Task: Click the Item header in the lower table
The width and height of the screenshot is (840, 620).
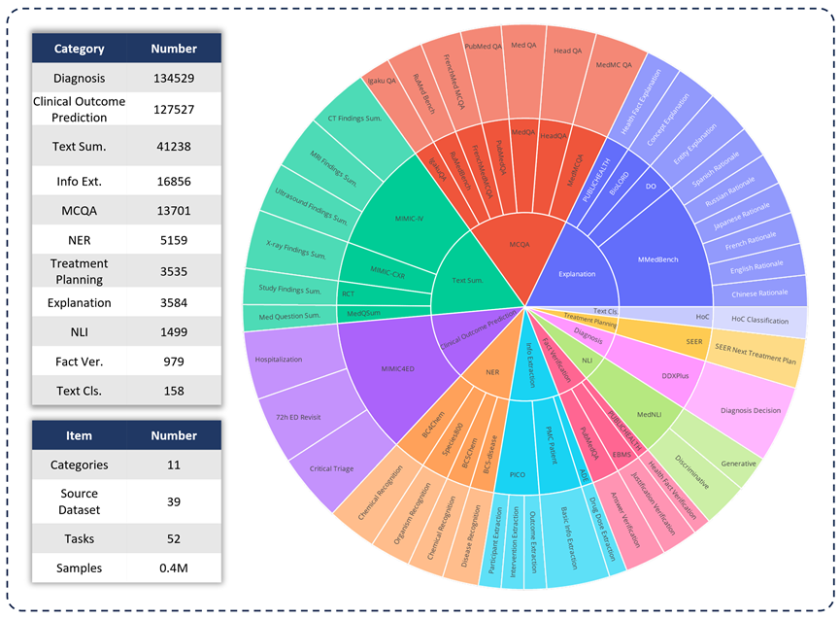Action: click(x=79, y=436)
